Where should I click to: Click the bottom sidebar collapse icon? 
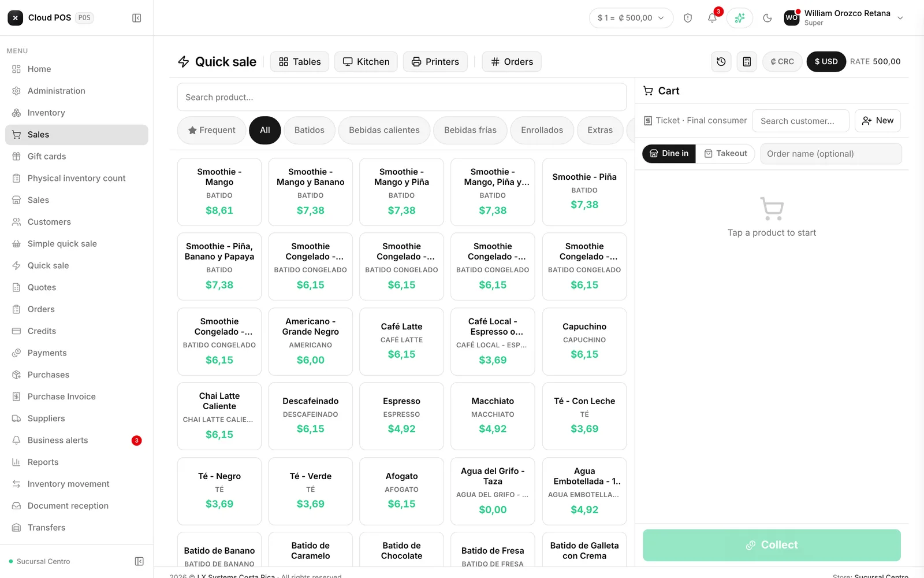(x=139, y=561)
